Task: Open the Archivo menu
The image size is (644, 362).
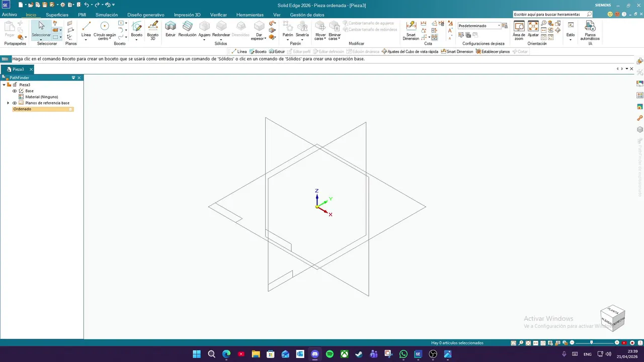Action: coord(10,15)
